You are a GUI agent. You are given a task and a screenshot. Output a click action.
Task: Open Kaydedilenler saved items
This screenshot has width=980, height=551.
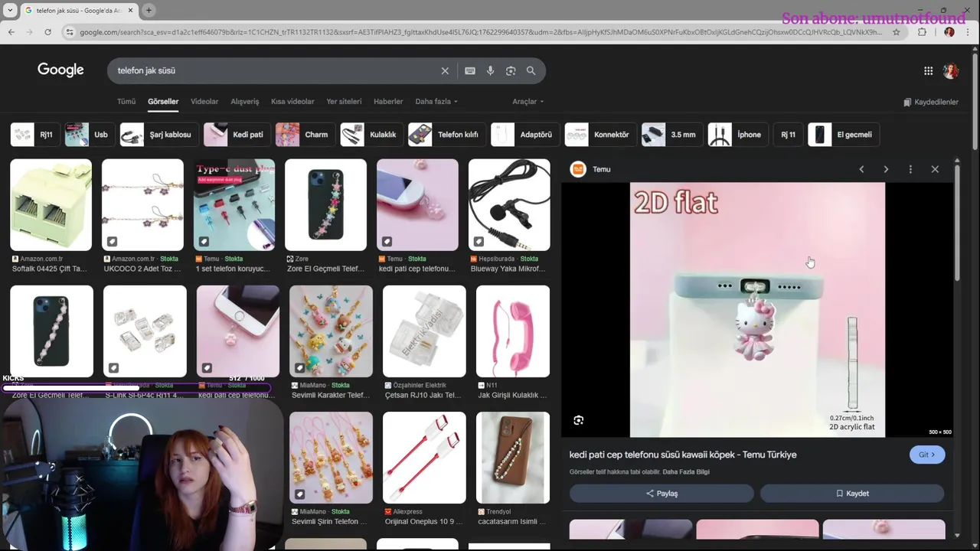(x=931, y=102)
